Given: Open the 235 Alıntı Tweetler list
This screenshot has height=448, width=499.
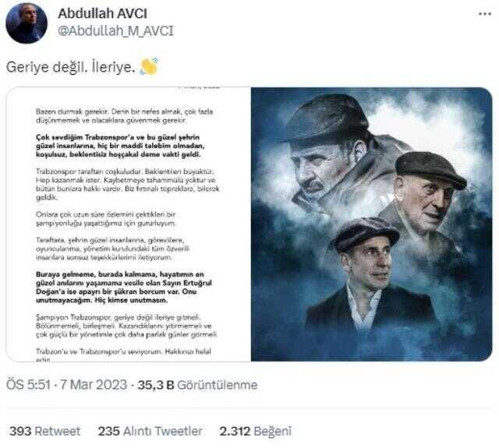Looking at the screenshot, I should pos(150,431).
